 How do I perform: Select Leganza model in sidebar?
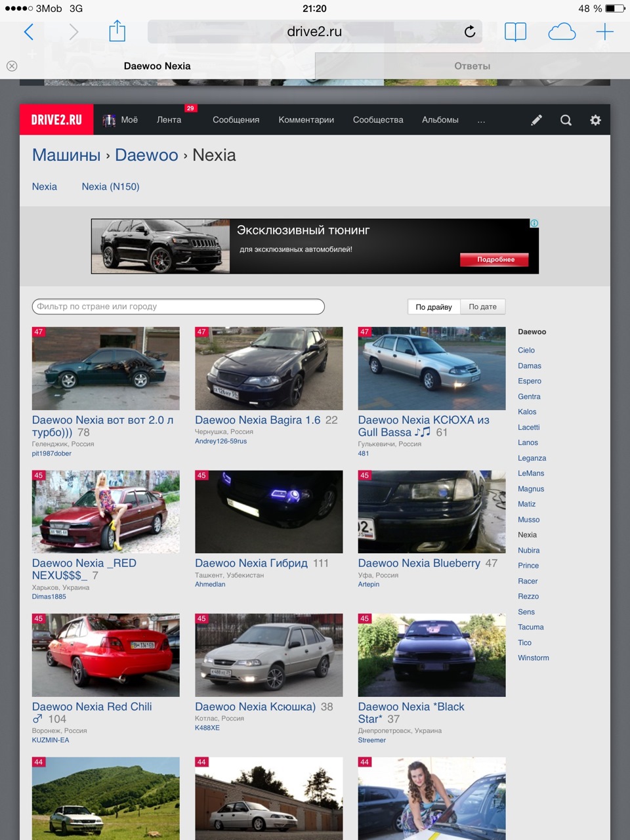point(532,458)
